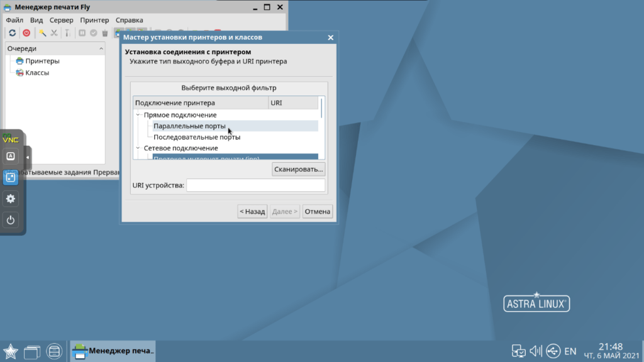
Task: Hide the noVNC side panel handle
Action: [x=28, y=157]
